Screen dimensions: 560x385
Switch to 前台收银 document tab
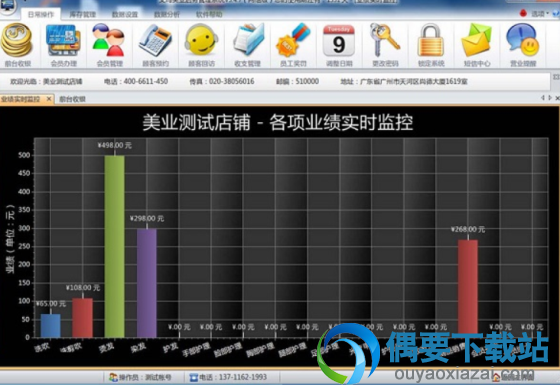[x=72, y=99]
